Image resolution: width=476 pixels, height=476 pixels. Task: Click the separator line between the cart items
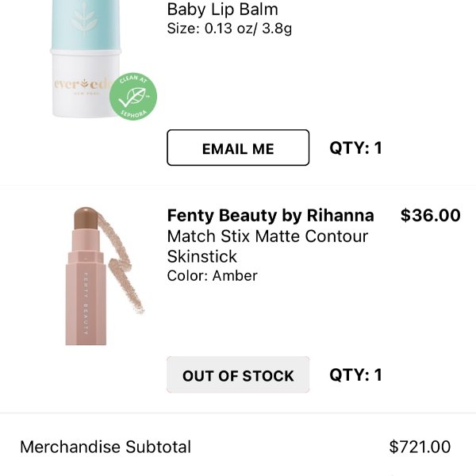pos(238,186)
